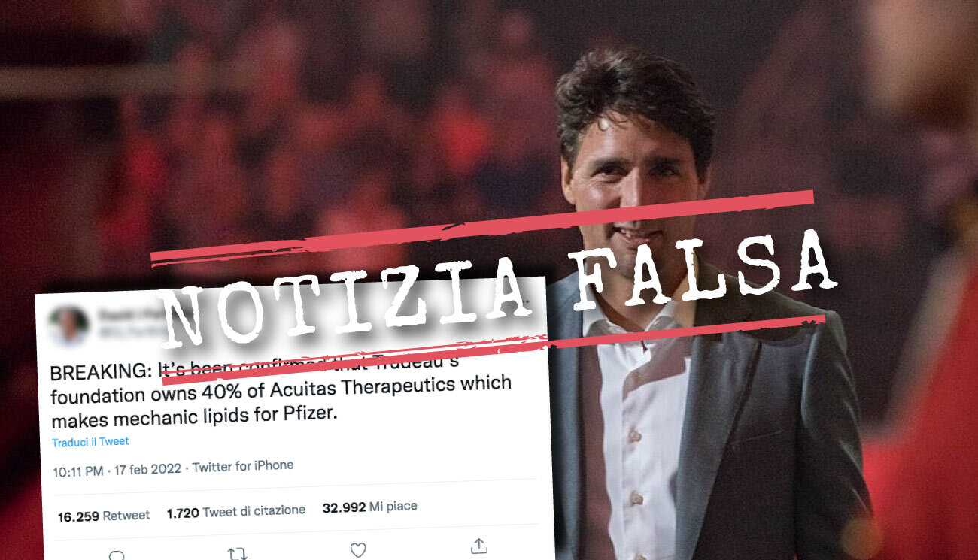Click the 17 feb 2022 date
Viewport: 978px width, 560px height.
147,468
